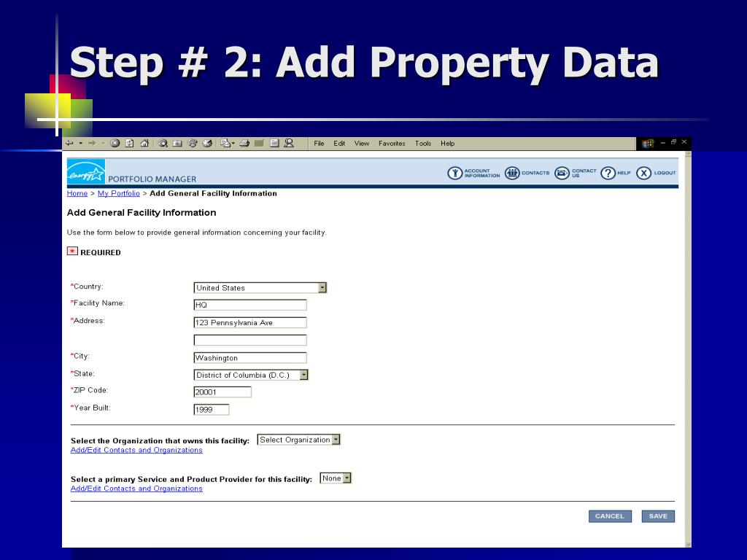Click the page vertical scrollbar
Screen dimensions: 747x560
pos(688,349)
